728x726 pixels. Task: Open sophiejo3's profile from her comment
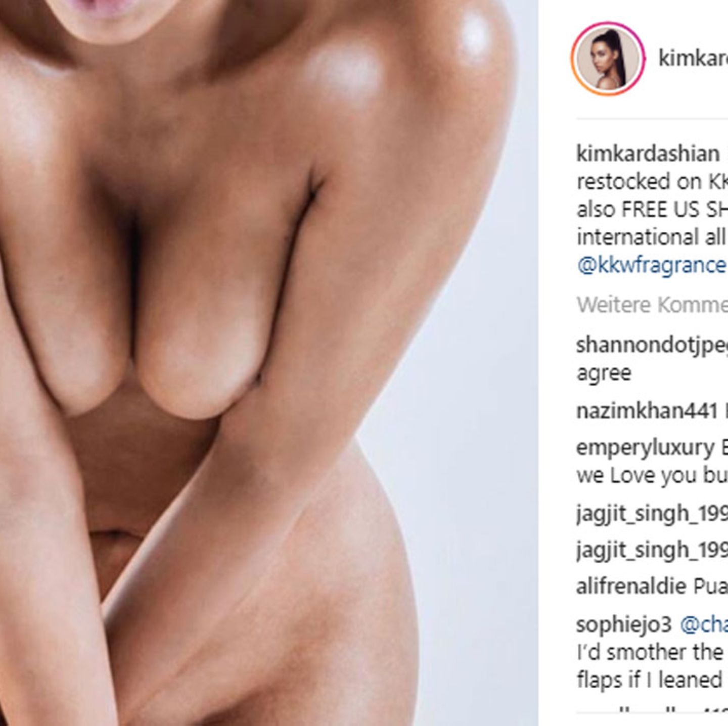point(624,625)
